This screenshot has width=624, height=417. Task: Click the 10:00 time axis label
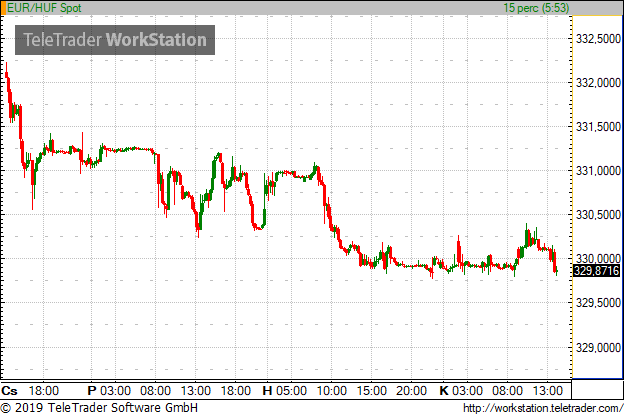[332, 391]
